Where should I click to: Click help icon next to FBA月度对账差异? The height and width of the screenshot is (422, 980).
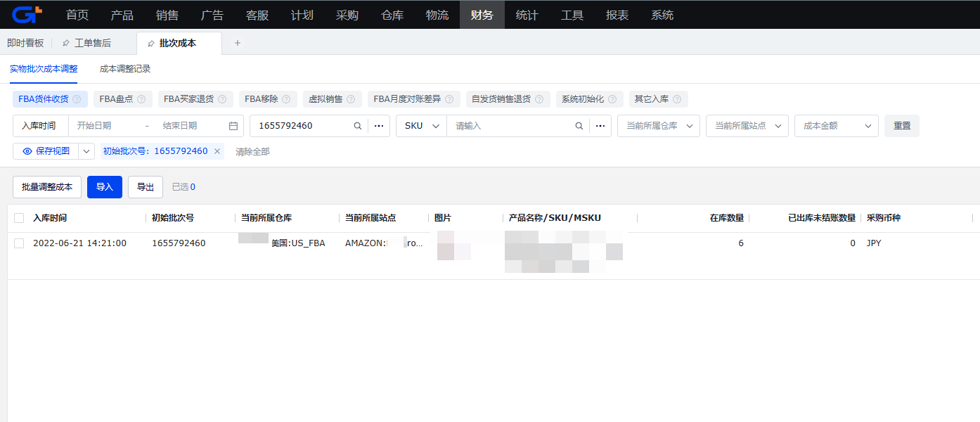[x=450, y=99]
